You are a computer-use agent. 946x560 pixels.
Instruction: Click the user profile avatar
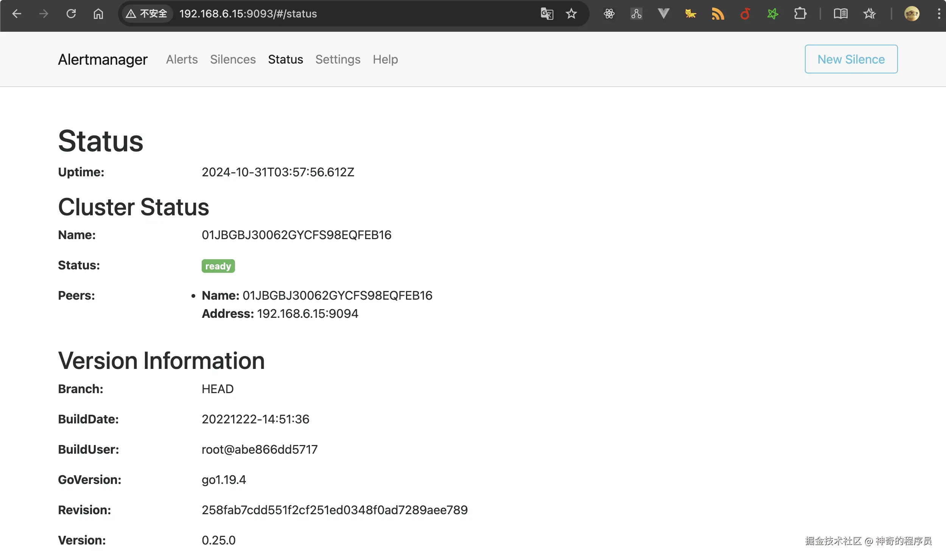(912, 14)
